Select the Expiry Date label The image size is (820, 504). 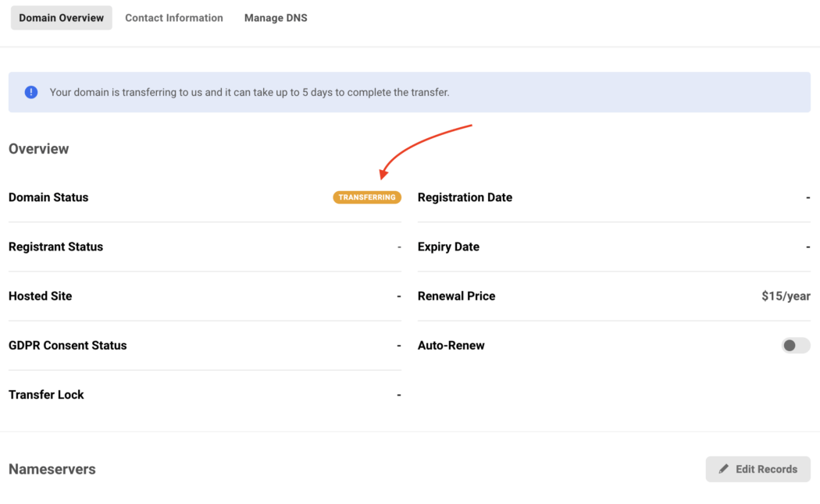point(448,247)
